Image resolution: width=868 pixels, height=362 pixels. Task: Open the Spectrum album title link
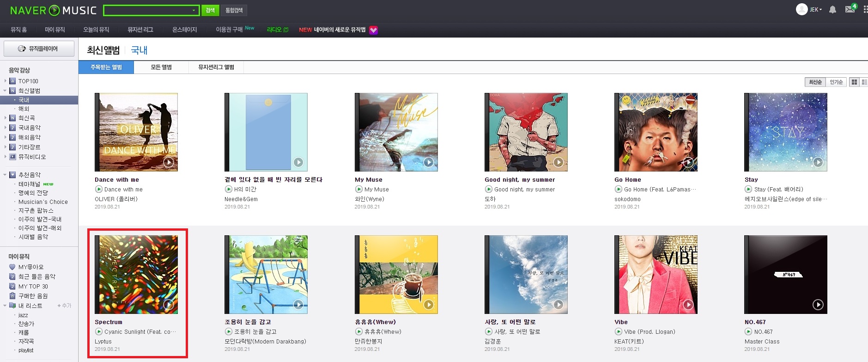pyautogui.click(x=109, y=322)
